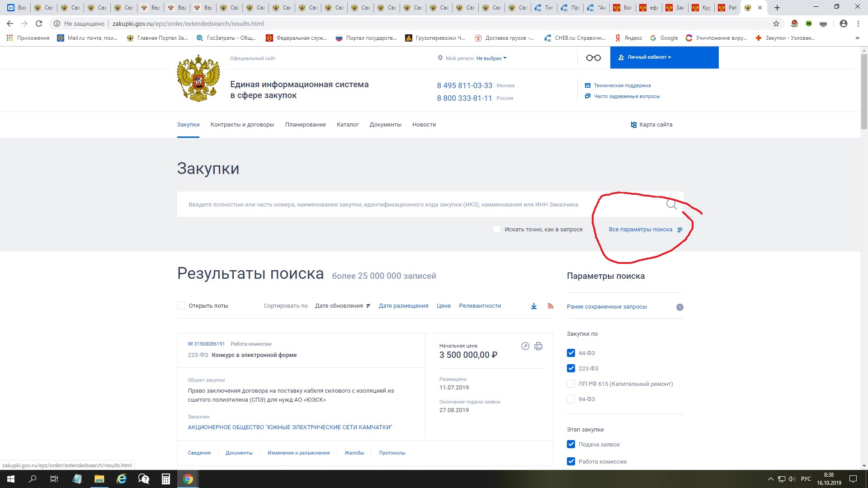The image size is (868, 488).
Task: Bookmark page with the star icon
Action: (776, 23)
